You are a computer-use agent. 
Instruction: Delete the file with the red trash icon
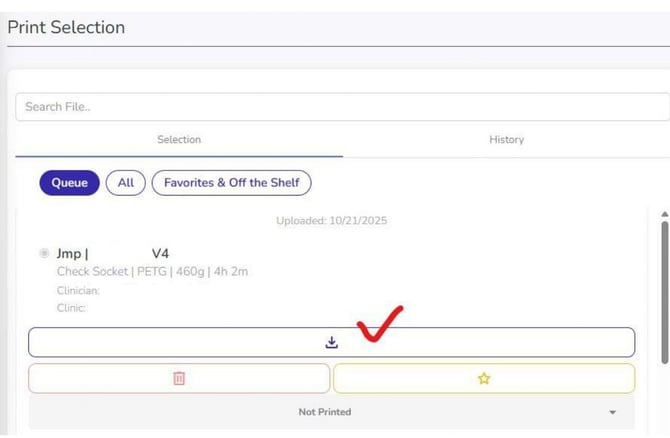tap(179, 378)
